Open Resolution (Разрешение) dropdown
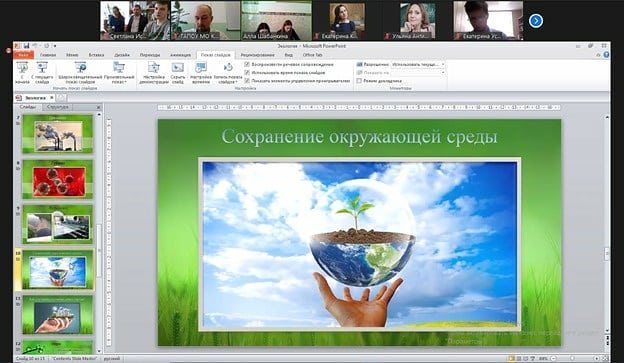The image size is (624, 363). (418, 64)
